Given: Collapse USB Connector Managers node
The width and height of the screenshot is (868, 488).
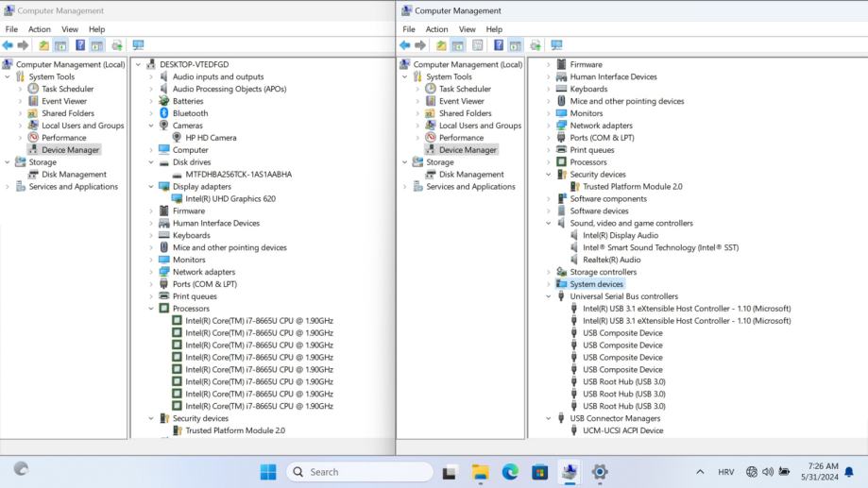Looking at the screenshot, I should 549,418.
